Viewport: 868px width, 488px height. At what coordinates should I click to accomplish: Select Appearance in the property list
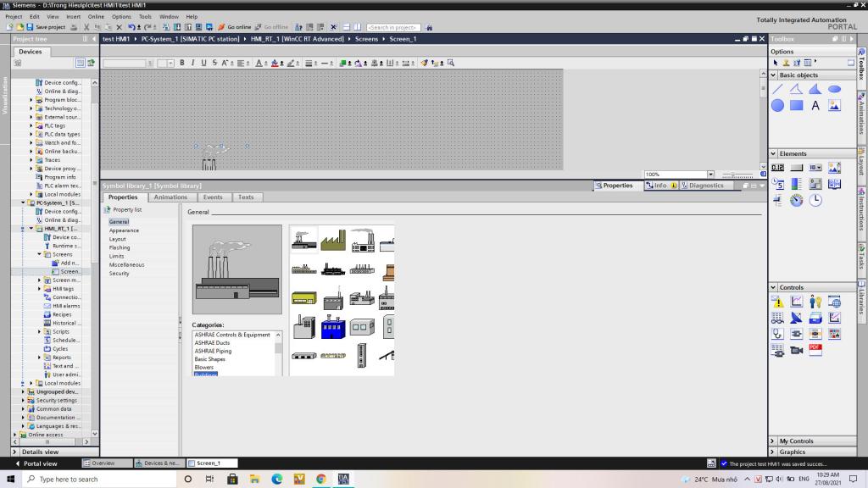pos(124,230)
